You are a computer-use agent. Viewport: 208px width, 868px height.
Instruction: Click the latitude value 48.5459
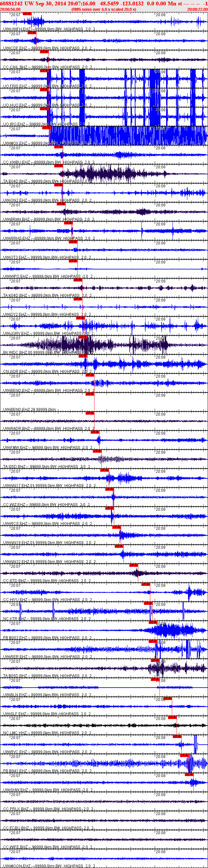pyautogui.click(x=109, y=3)
